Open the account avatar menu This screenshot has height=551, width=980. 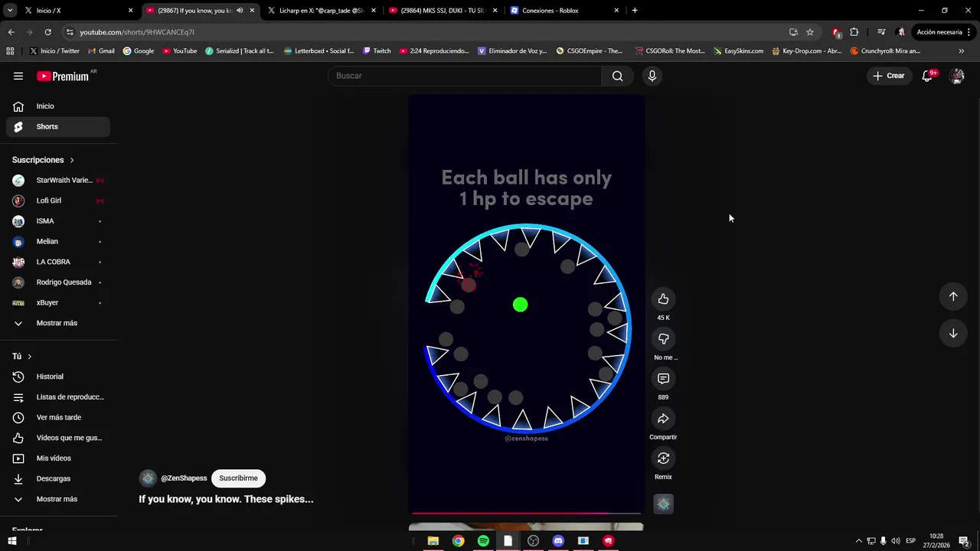coord(956,76)
